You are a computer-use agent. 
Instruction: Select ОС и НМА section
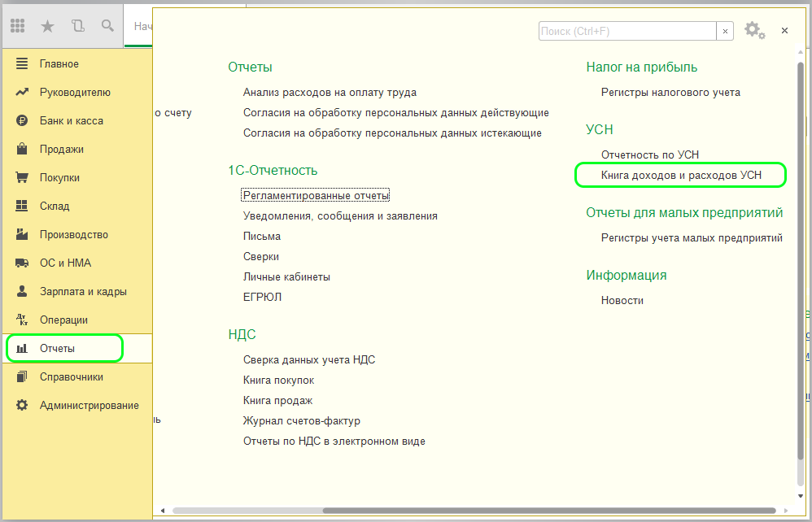[65, 263]
